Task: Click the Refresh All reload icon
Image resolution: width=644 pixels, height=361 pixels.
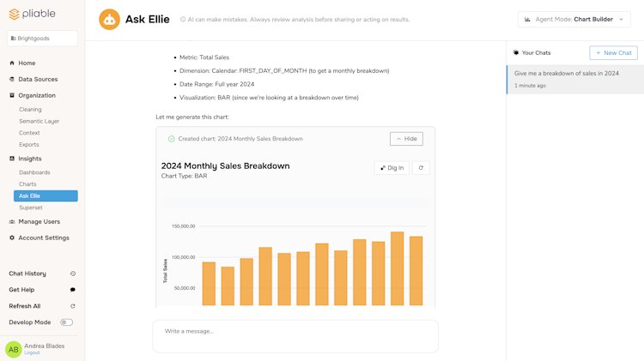Action: tap(73, 306)
